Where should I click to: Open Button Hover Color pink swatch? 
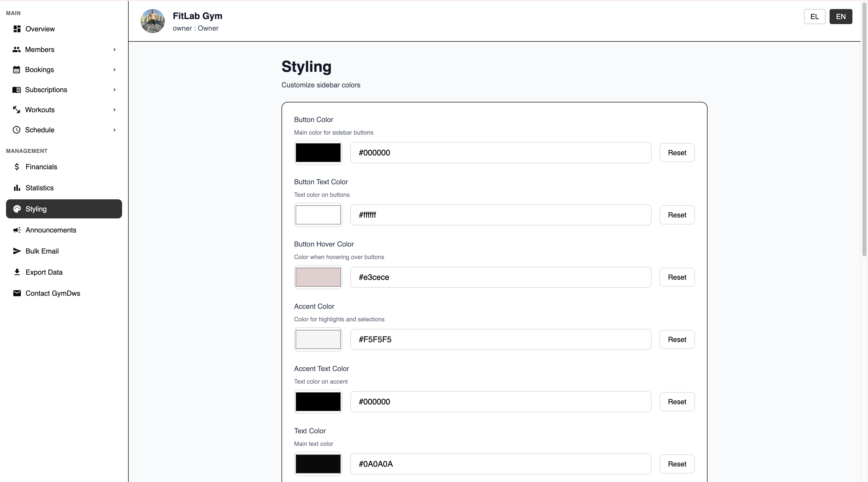coord(318,277)
